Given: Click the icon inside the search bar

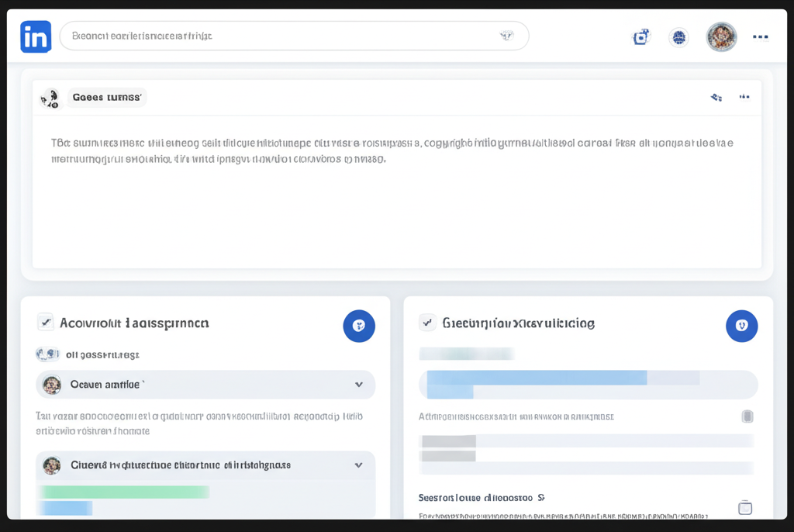Looking at the screenshot, I should 506,36.
